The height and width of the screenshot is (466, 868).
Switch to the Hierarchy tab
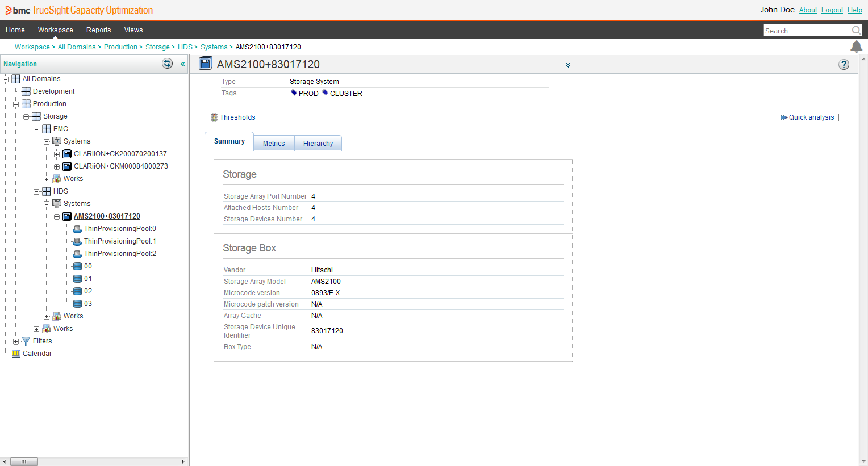click(318, 144)
